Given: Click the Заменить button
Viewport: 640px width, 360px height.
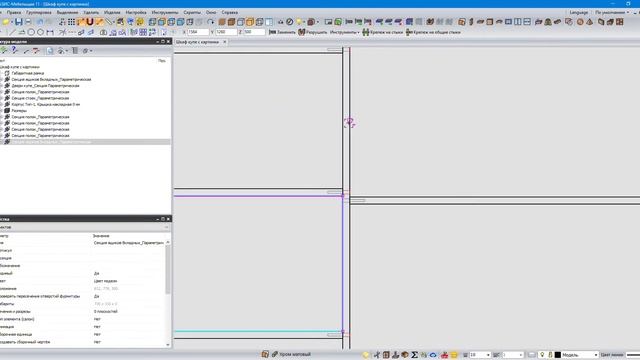Looking at the screenshot, I should coord(282,32).
